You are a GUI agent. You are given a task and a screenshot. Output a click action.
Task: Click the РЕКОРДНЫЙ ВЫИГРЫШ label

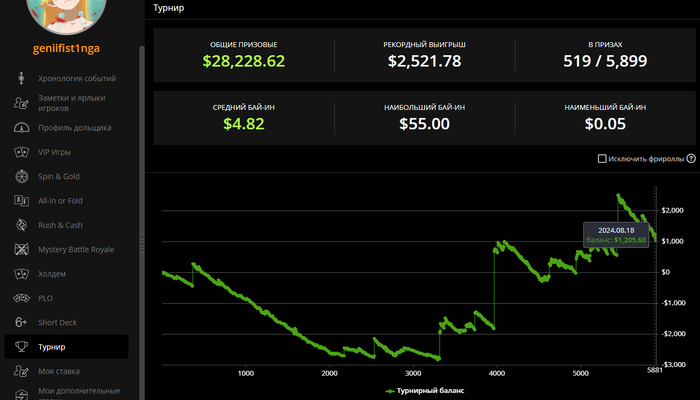[x=424, y=45]
